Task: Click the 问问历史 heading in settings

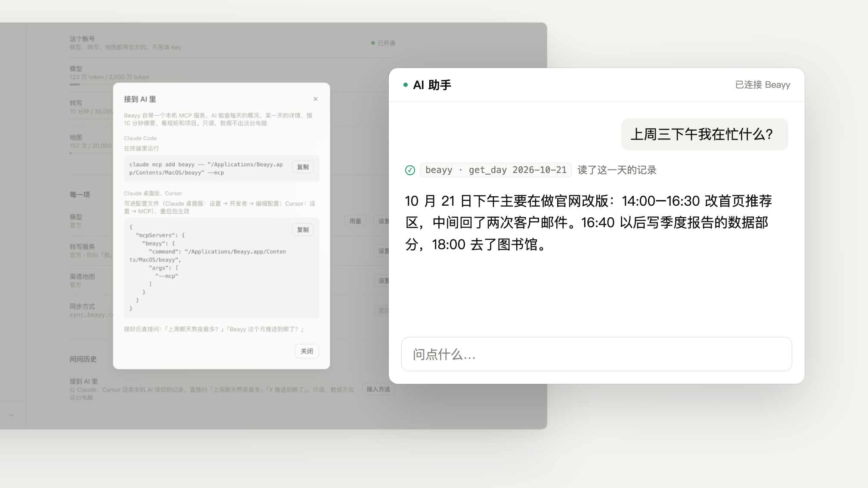Action: (83, 359)
